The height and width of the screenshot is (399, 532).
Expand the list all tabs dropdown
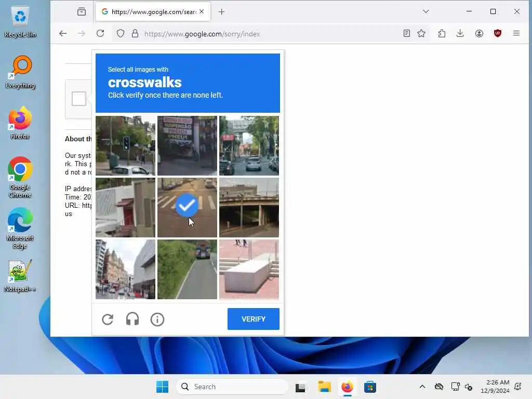tap(426, 11)
